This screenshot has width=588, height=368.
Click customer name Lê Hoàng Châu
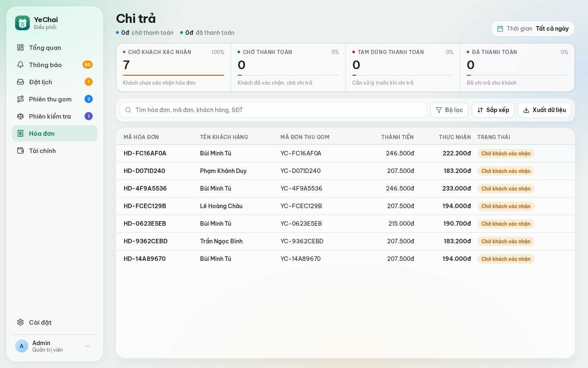coord(221,206)
